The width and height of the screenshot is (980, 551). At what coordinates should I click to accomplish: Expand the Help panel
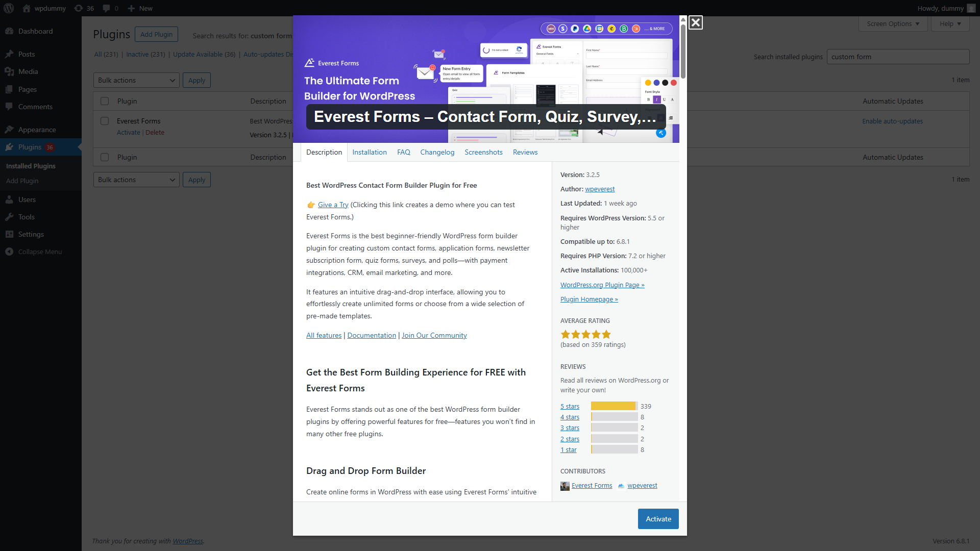[950, 23]
